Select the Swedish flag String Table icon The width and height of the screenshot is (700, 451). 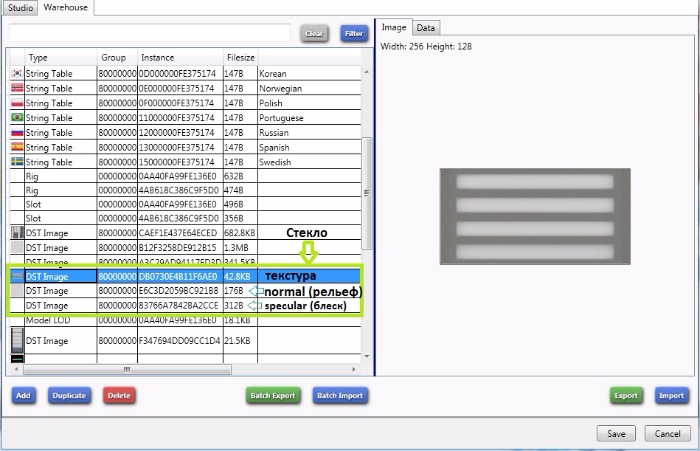[x=16, y=162]
